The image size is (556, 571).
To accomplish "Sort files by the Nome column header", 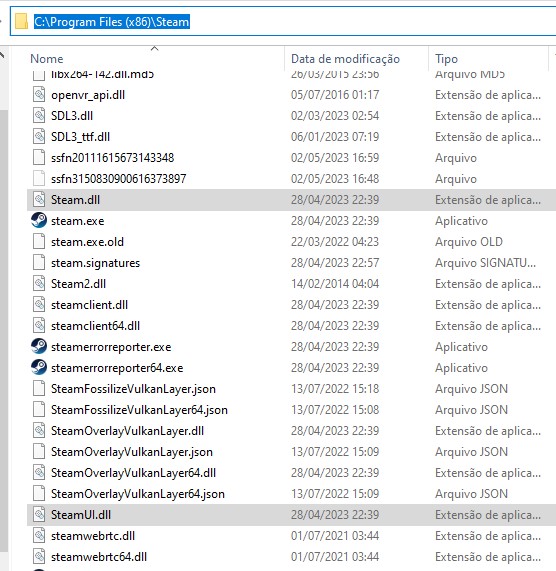I will coord(47,59).
